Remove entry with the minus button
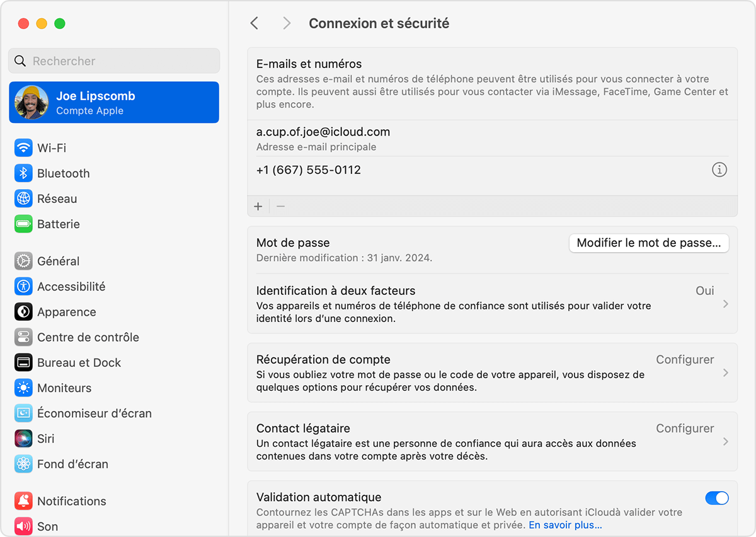 tap(281, 206)
